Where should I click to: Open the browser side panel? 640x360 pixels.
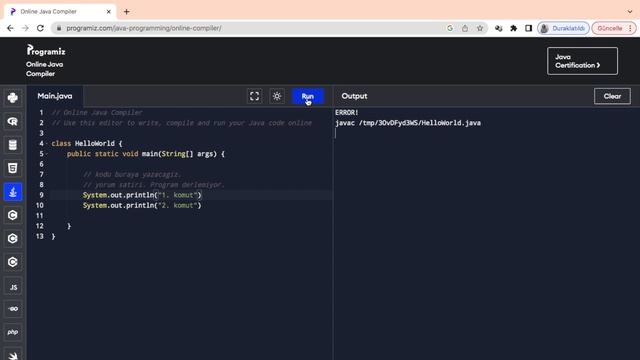click(529, 28)
